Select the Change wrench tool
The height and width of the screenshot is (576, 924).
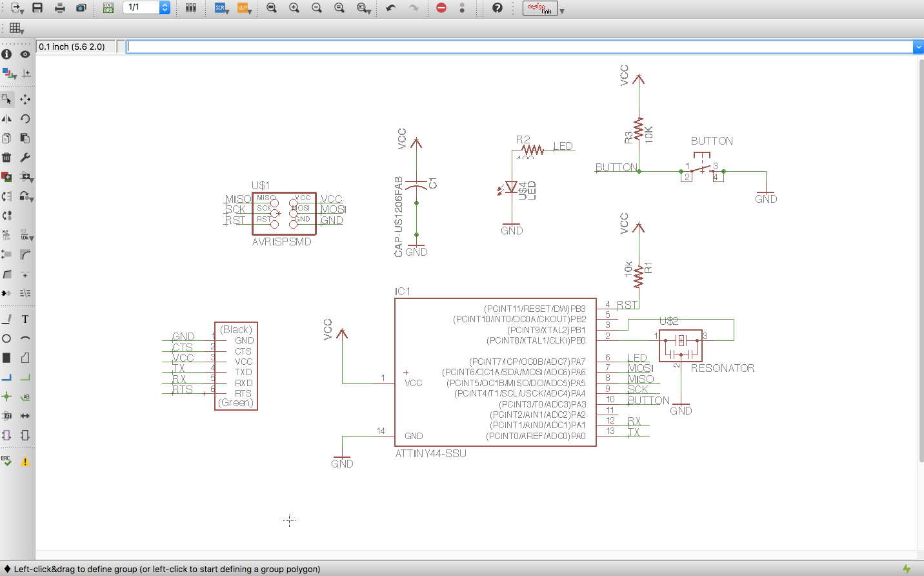(25, 158)
